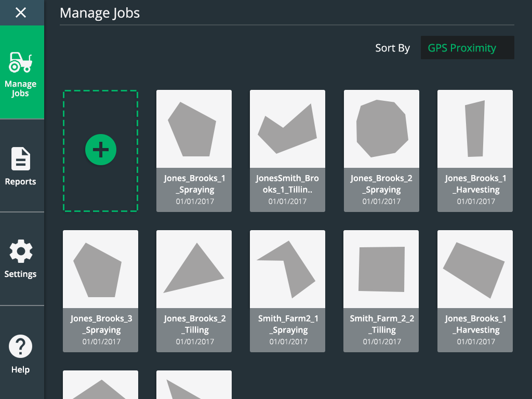Open the Jones_Brooks_3_Spraying job card
This screenshot has width=532, height=399.
100,291
